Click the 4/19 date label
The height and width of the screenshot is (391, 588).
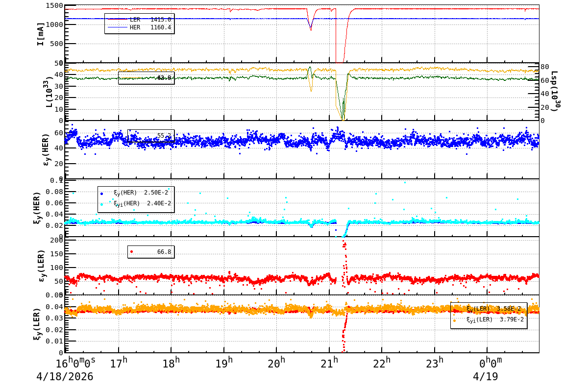click(485, 377)
